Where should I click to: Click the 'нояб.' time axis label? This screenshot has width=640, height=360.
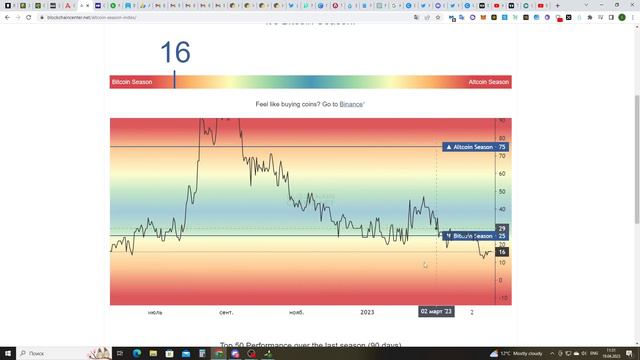click(x=296, y=312)
